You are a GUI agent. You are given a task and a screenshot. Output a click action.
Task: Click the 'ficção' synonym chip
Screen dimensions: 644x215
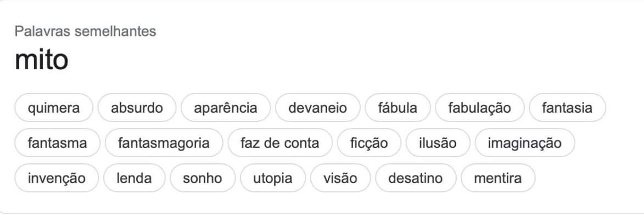point(369,143)
